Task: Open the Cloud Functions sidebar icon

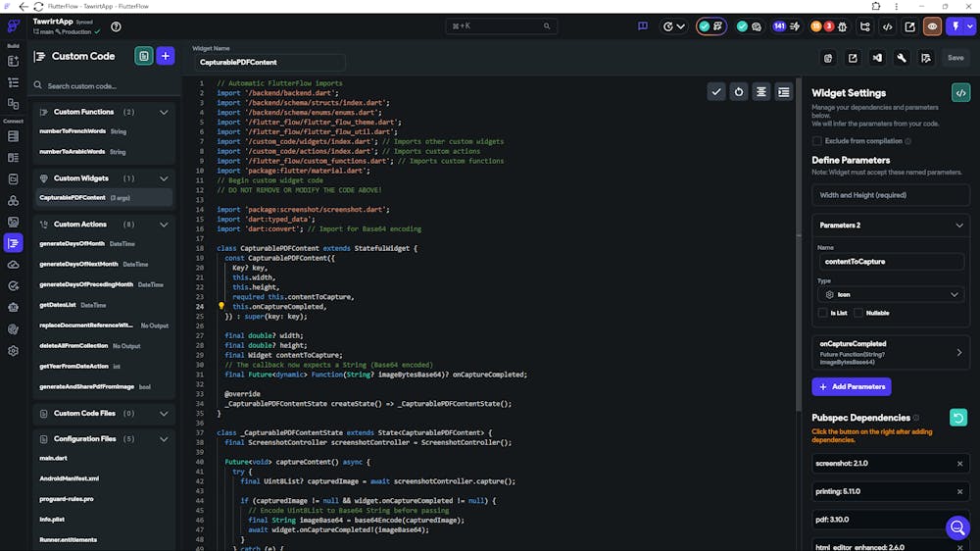Action: 13,265
